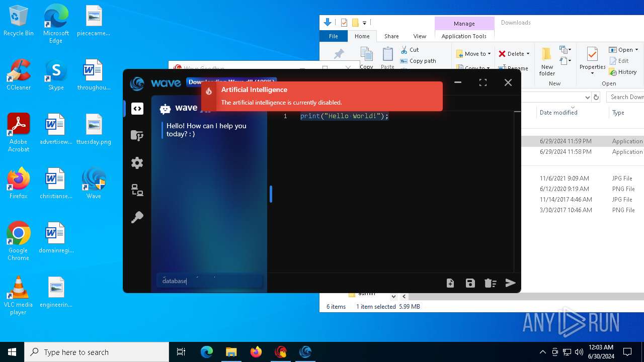Click the Wave logo in the title bar
The height and width of the screenshot is (362, 644).
pyautogui.click(x=137, y=83)
